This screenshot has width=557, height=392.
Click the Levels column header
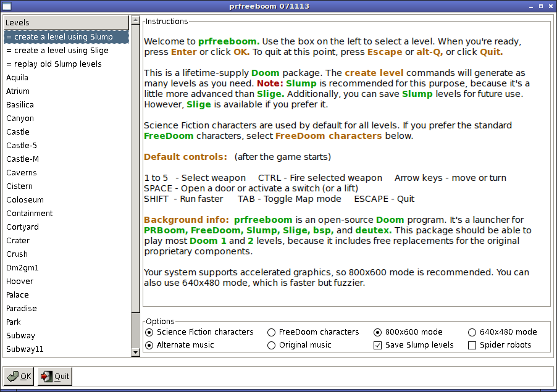tap(67, 23)
